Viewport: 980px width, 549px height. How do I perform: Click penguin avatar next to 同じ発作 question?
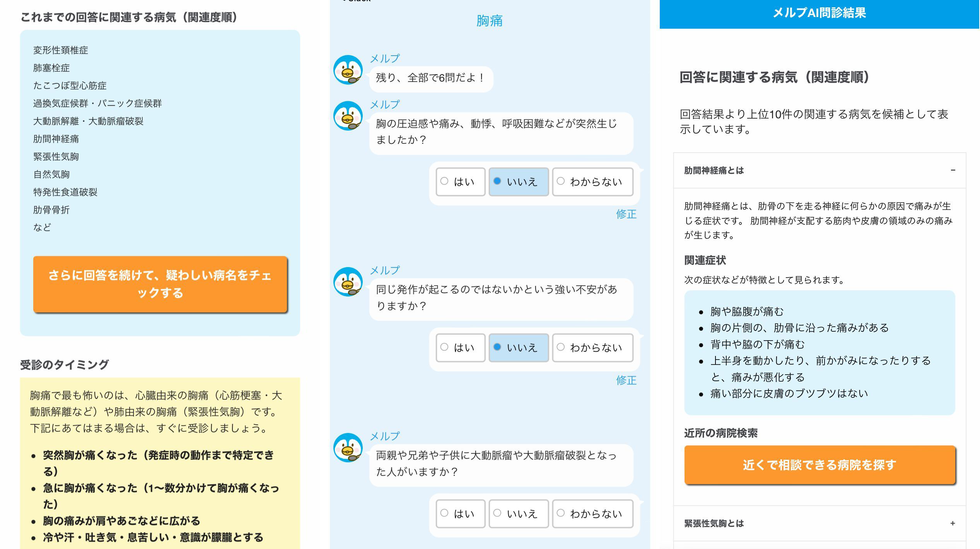[x=348, y=281]
